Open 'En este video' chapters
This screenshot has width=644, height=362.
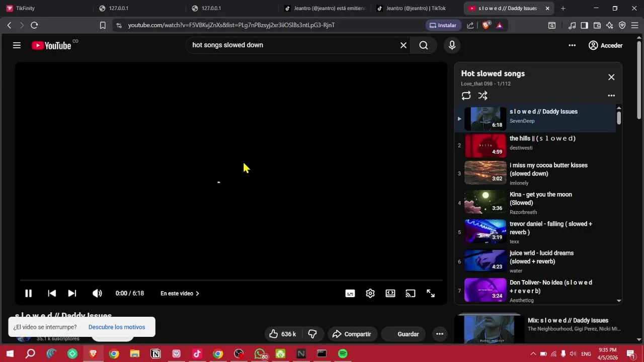(180, 294)
